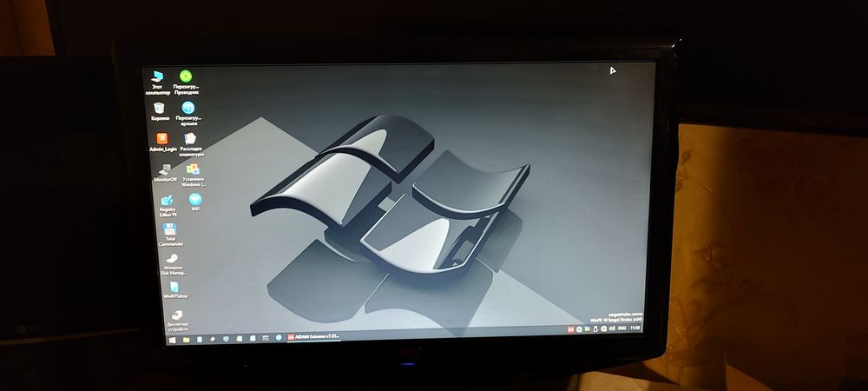Open the Windows Disk Management shortcut
Image resolution: width=868 pixels, height=391 pixels.
pyautogui.click(x=174, y=265)
